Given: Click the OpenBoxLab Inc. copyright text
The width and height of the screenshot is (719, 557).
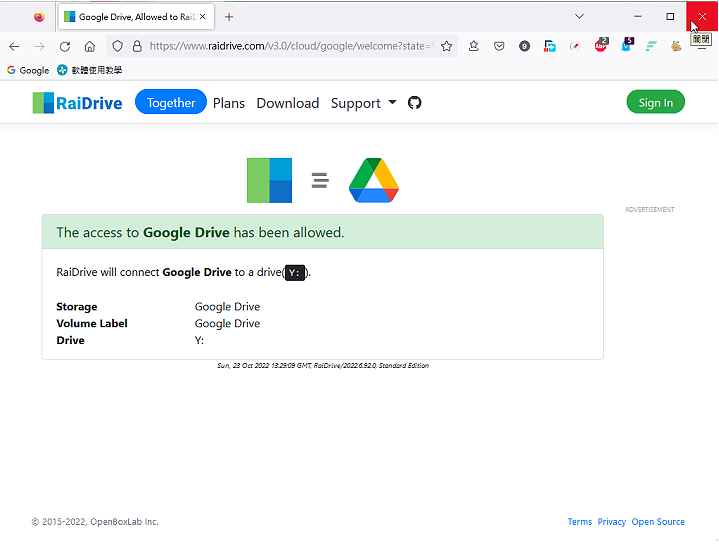Looking at the screenshot, I should click(95, 522).
